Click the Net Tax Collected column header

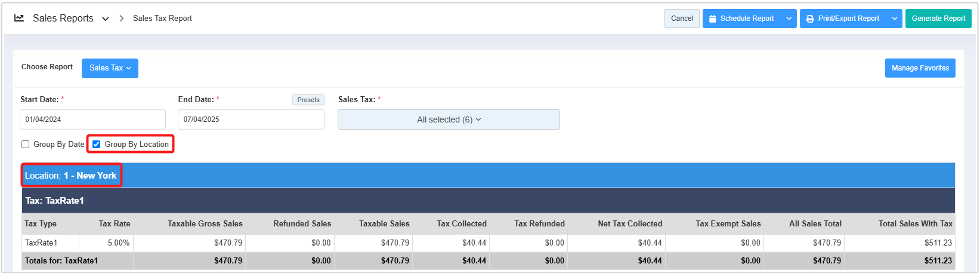pos(629,224)
